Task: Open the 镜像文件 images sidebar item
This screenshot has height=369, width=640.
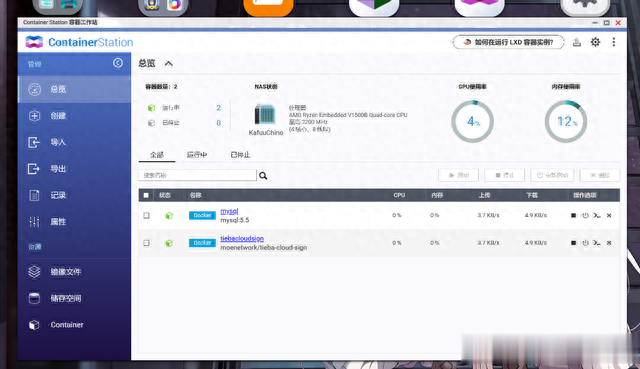Action: (74, 271)
